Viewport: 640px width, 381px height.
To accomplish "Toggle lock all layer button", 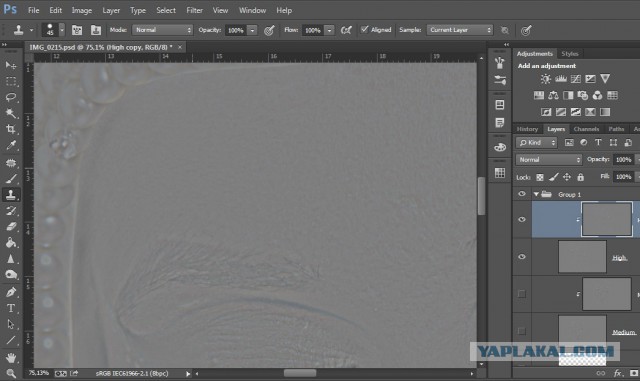I will point(580,177).
